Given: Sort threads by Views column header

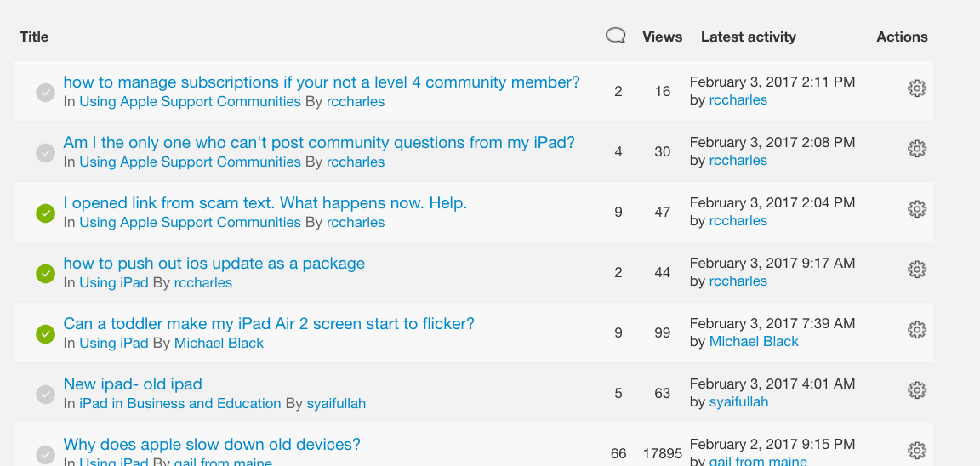Looking at the screenshot, I should (662, 37).
